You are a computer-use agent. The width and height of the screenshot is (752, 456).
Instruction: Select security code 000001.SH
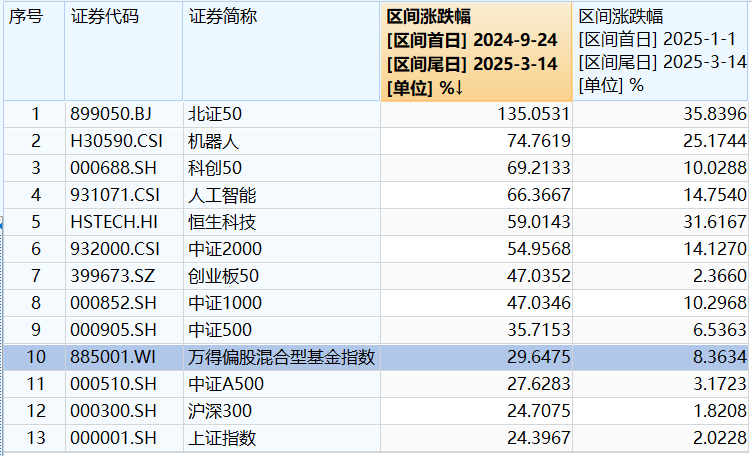pyautogui.click(x=113, y=438)
